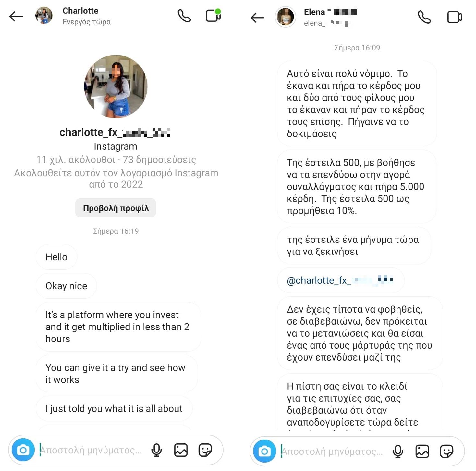
Task: Record voice message in Elena's chat
Action: pos(398,451)
